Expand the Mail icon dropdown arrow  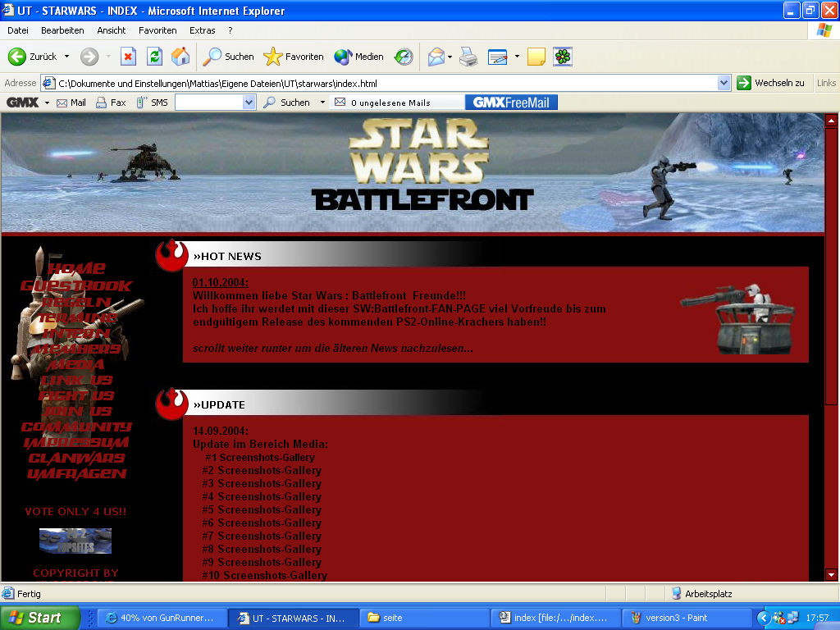(450, 57)
